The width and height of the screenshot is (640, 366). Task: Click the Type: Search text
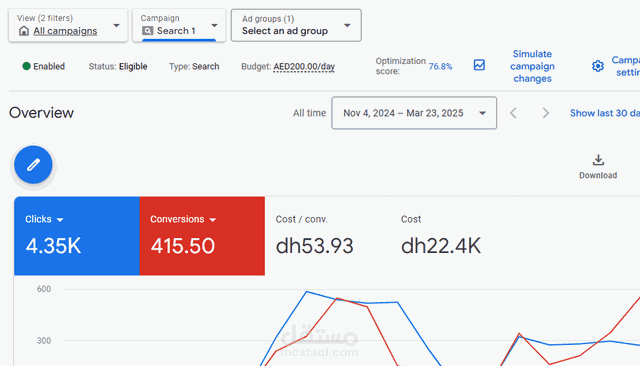pos(194,67)
